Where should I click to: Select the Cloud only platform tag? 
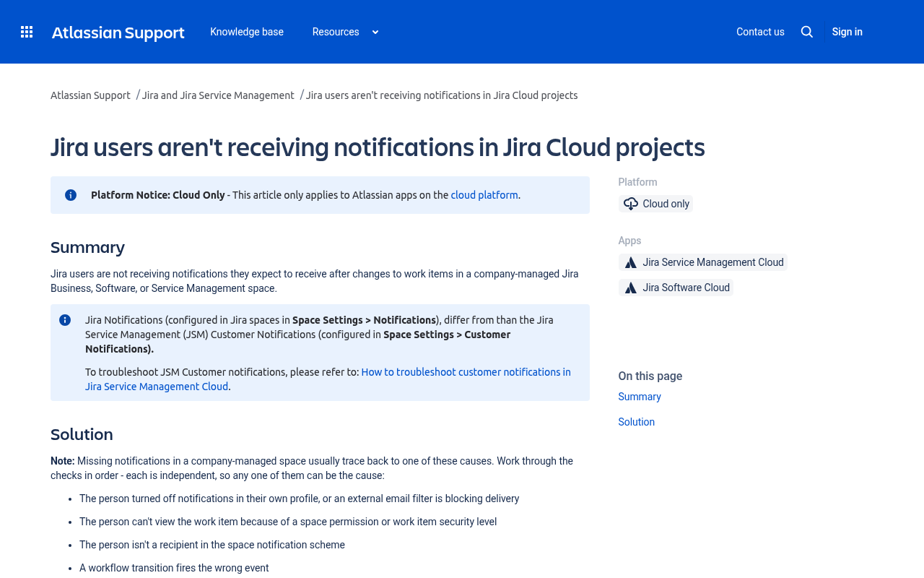[656, 204]
